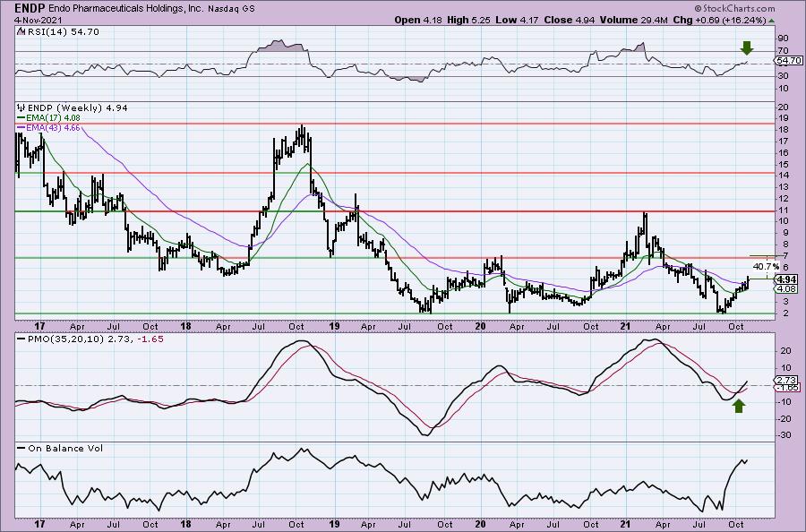This screenshot has height=532, width=806.
Task: Click the bar-chart icon beside ENDP (Weekly)
Action: coord(21,108)
